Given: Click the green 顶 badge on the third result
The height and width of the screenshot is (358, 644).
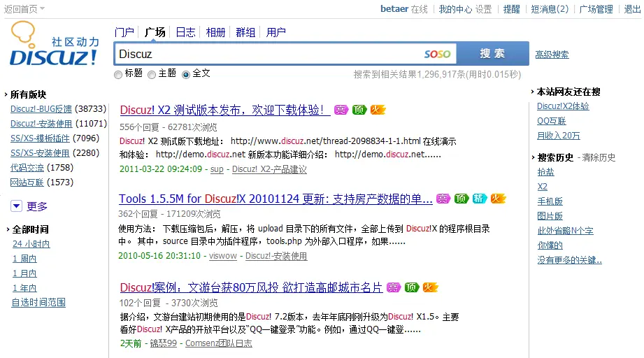Looking at the screenshot, I should [x=412, y=287].
